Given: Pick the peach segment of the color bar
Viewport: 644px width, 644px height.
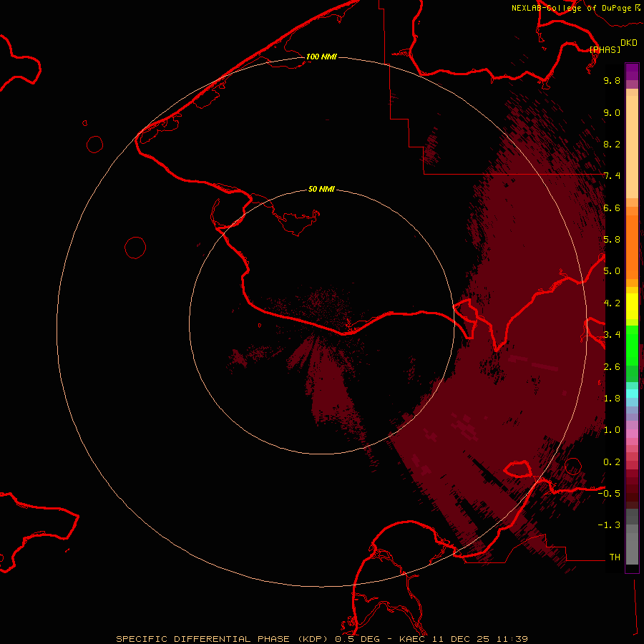Looking at the screenshot, I should pos(632,147).
